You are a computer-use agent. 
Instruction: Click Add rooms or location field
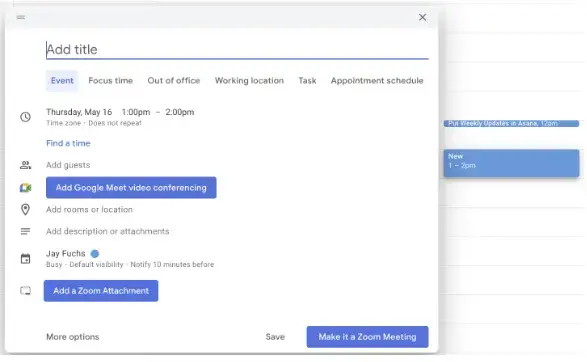coord(89,209)
